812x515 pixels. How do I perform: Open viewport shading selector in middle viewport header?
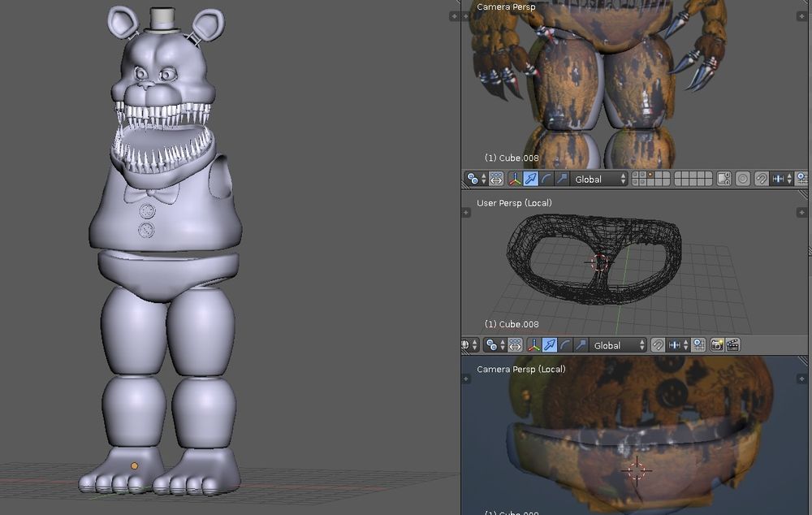[x=469, y=344]
